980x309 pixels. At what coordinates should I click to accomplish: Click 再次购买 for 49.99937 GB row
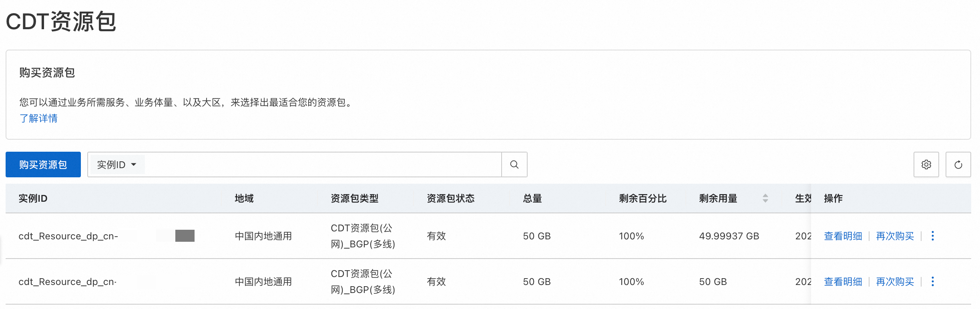[895, 236]
